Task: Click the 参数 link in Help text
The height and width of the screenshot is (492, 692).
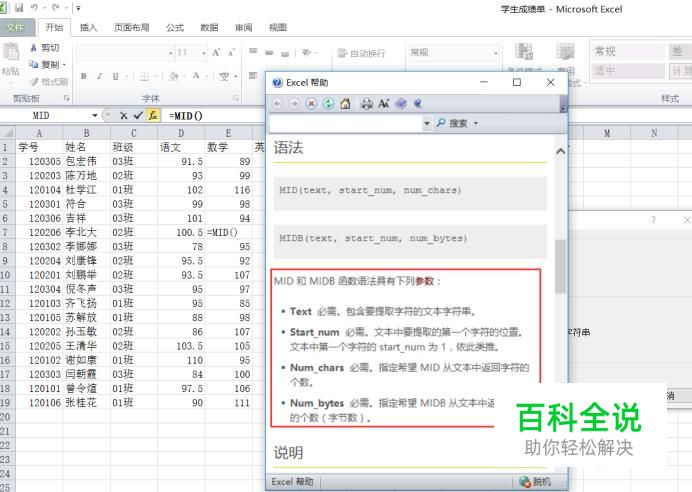Action: [425, 281]
